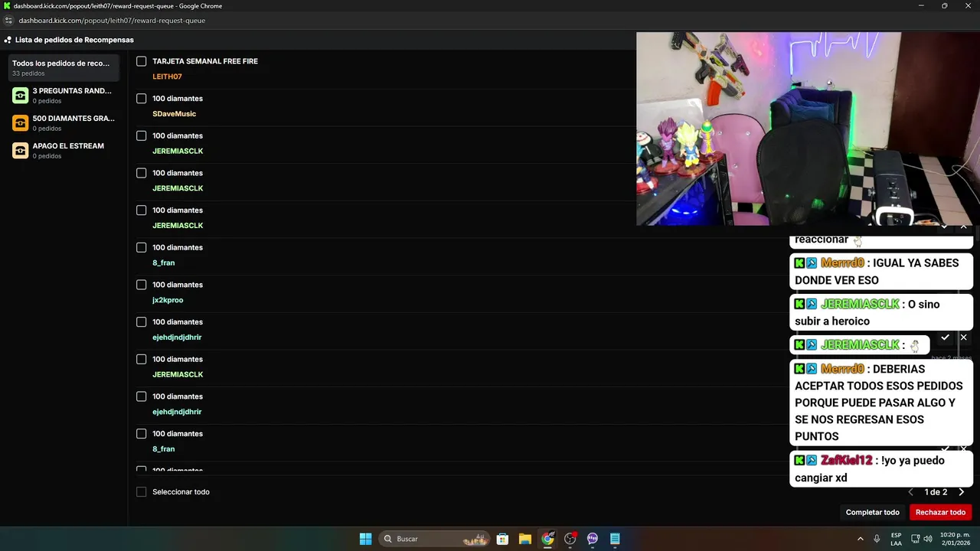
Task: Open network and volume quick settings
Action: click(921, 539)
